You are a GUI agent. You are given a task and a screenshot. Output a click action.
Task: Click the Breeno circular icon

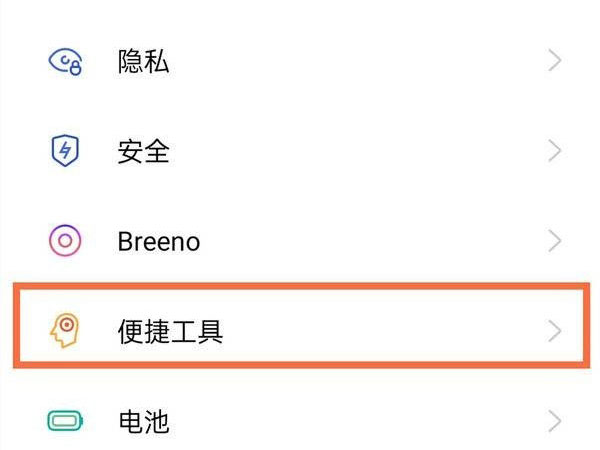[x=65, y=241]
